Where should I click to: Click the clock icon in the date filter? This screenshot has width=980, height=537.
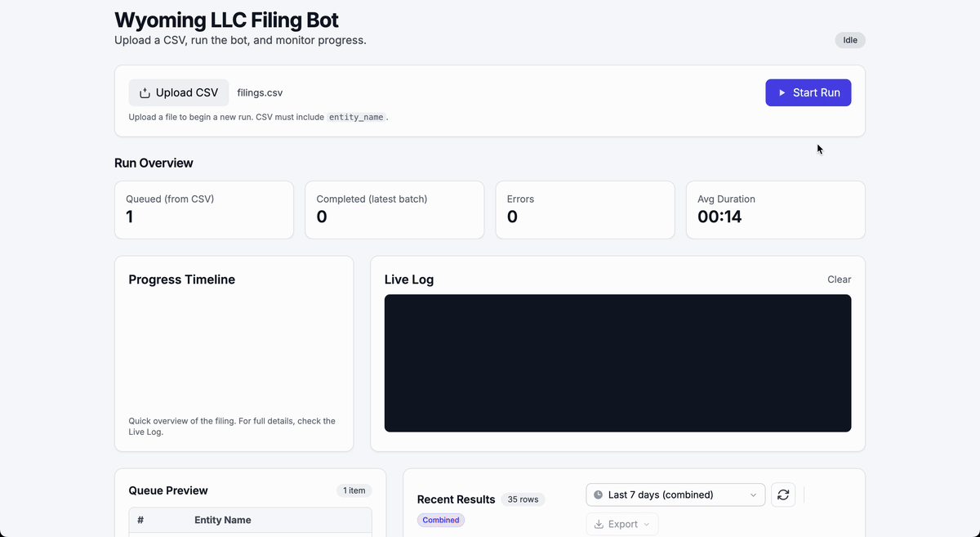coord(599,494)
